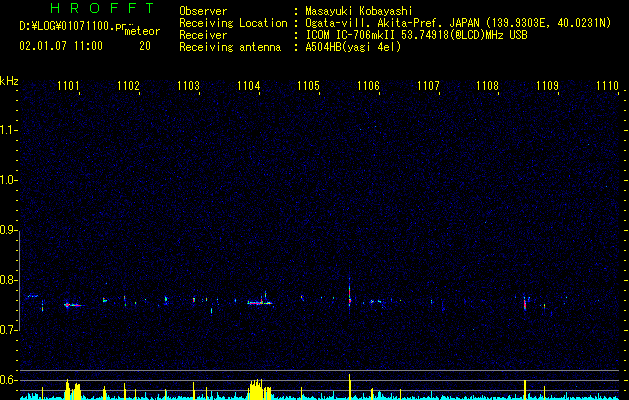The image size is (629, 400).
Task: Click the red echo burst before 1109
Action: pyautogui.click(x=525, y=303)
